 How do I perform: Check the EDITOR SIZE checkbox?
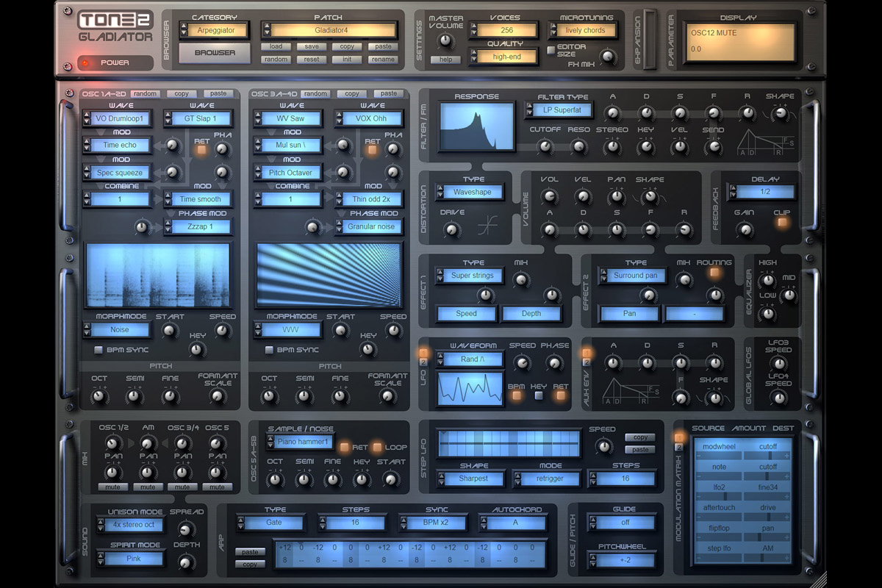click(551, 50)
